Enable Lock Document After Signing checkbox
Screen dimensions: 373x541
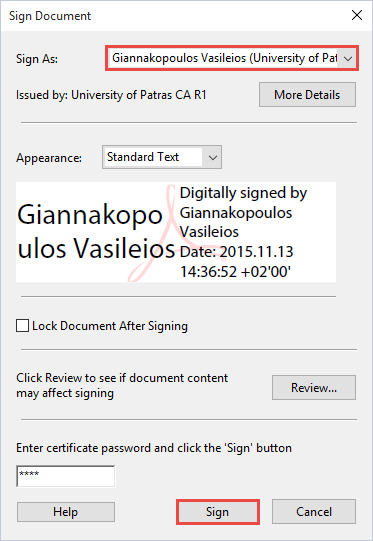pos(22,326)
